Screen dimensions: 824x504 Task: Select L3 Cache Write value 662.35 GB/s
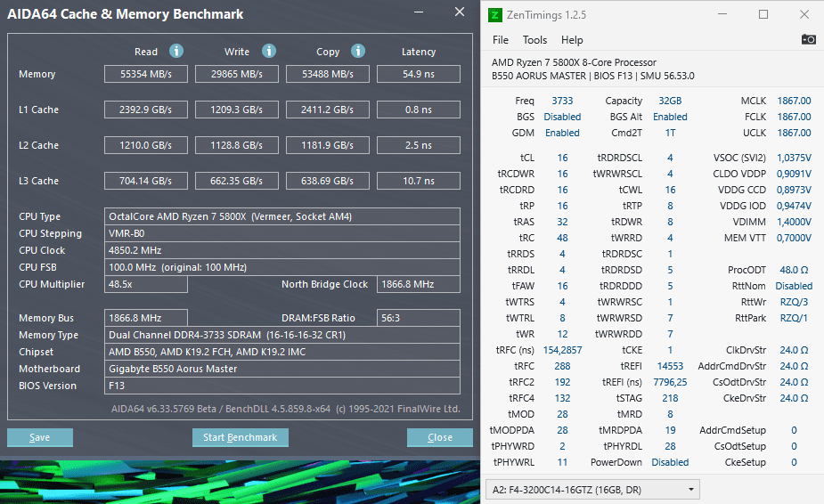point(237,181)
